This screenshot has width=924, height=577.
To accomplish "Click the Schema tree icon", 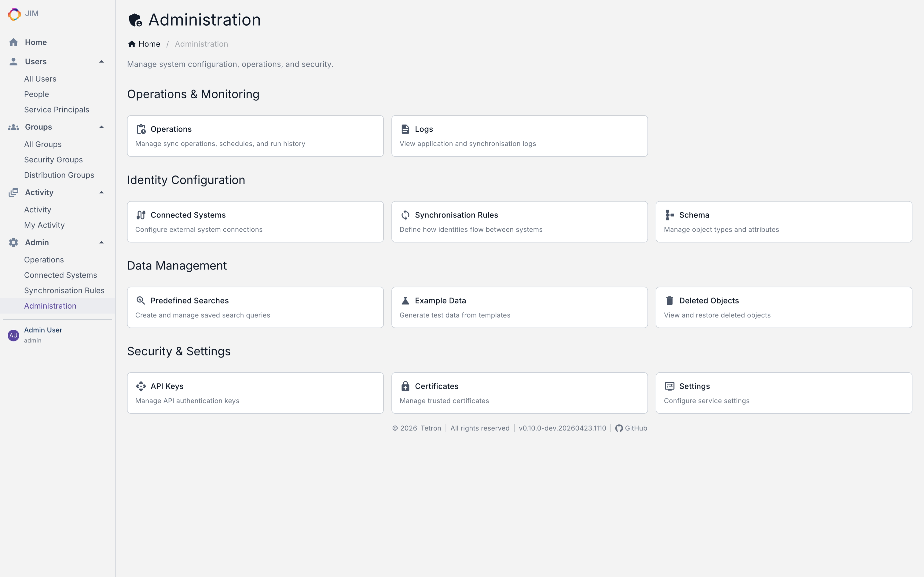I will click(669, 215).
